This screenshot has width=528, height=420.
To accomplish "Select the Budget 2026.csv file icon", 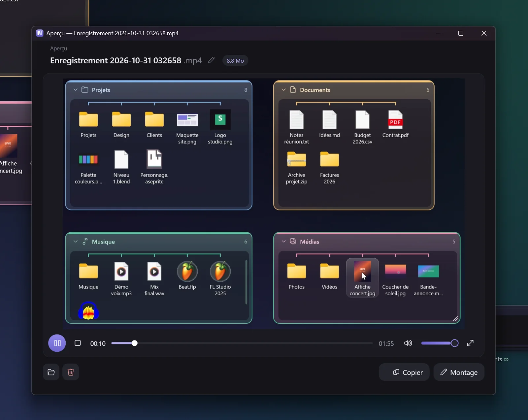I will pyautogui.click(x=362, y=119).
